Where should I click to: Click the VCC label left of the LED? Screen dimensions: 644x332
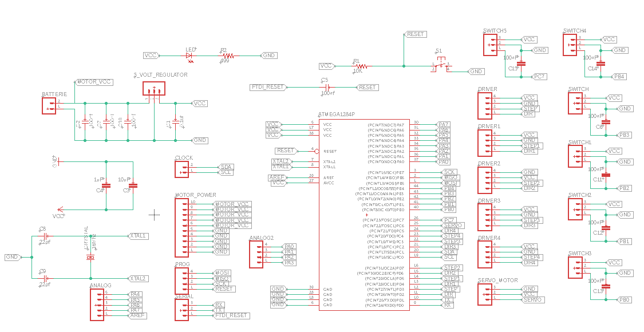[x=151, y=56]
